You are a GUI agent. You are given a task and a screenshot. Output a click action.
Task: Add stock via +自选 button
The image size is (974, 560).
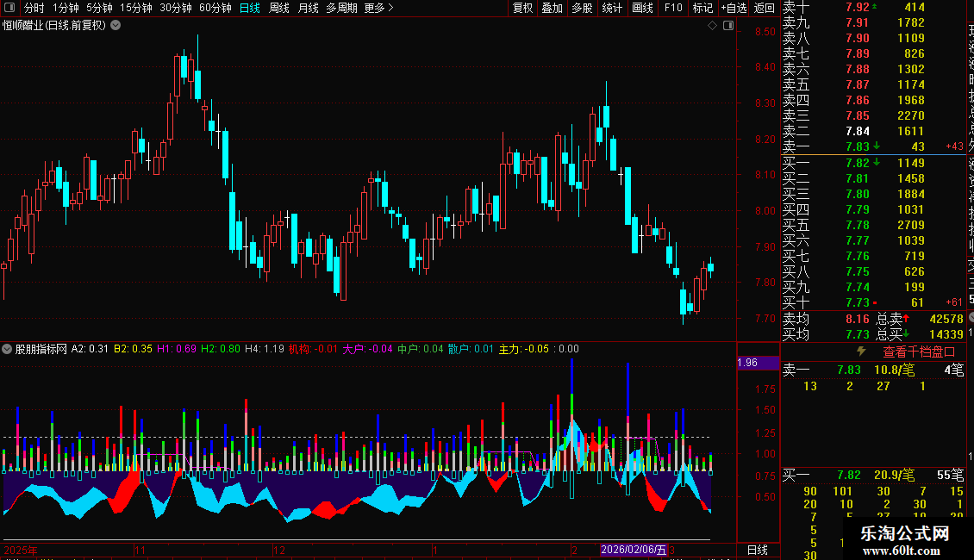point(734,8)
